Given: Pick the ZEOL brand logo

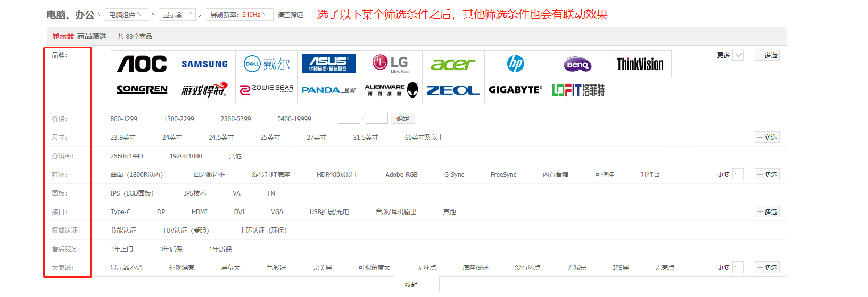Looking at the screenshot, I should (453, 90).
